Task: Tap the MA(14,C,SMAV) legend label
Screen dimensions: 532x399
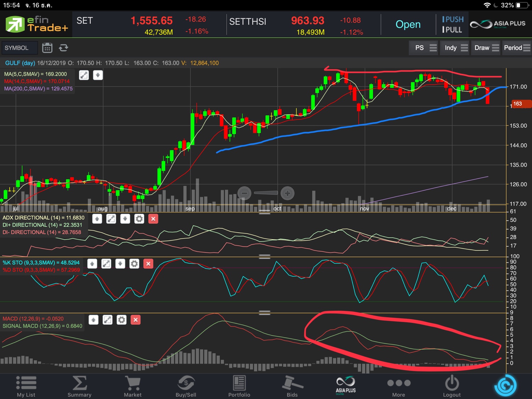Action: [x=37, y=81]
